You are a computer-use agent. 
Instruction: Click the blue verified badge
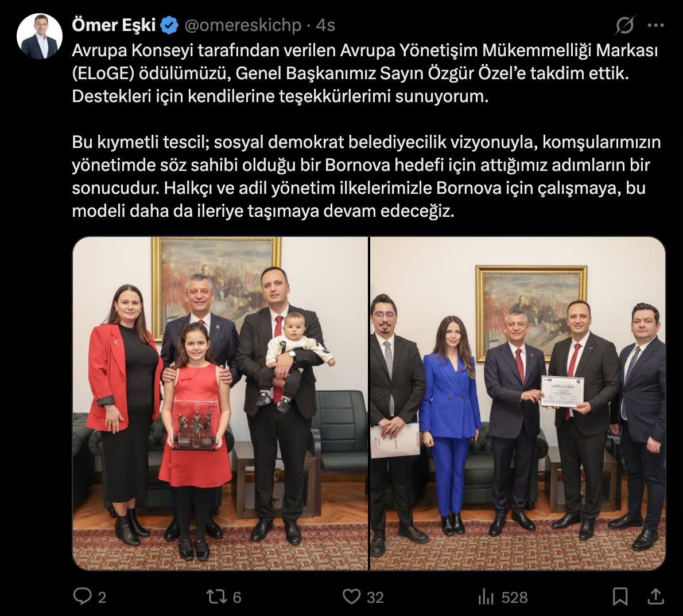click(x=169, y=25)
